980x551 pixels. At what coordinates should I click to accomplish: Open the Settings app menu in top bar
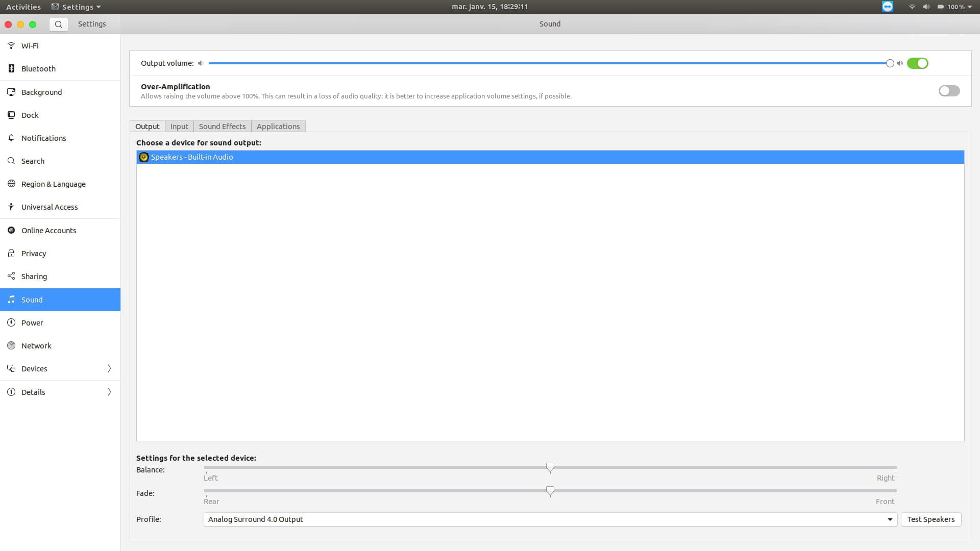(x=77, y=7)
